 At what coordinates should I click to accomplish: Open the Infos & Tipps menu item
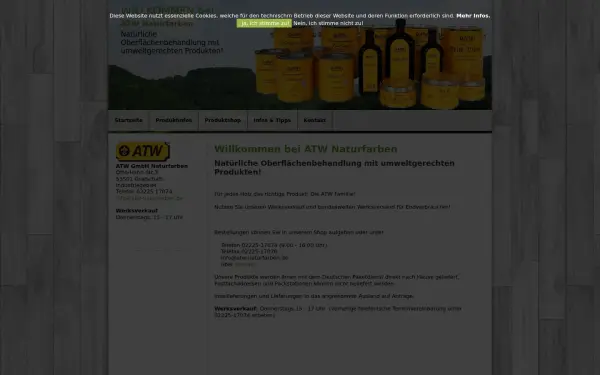(x=272, y=120)
